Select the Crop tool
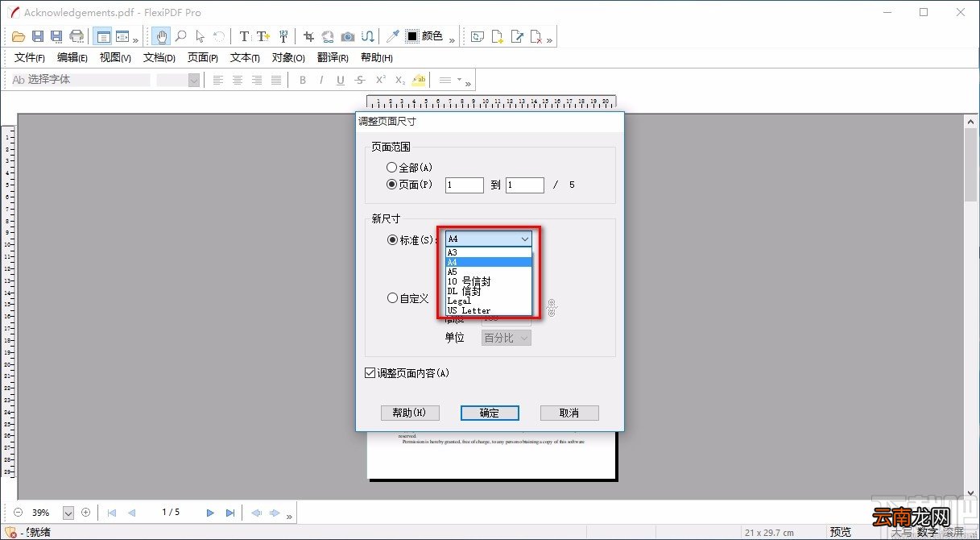Screen dimensions: 980x540 pos(308,36)
